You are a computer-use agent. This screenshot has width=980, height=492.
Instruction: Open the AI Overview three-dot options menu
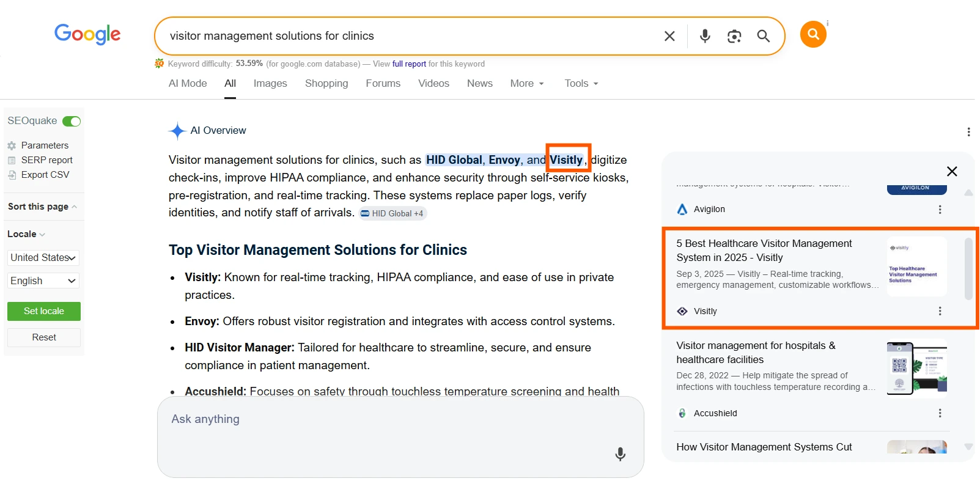tap(968, 132)
